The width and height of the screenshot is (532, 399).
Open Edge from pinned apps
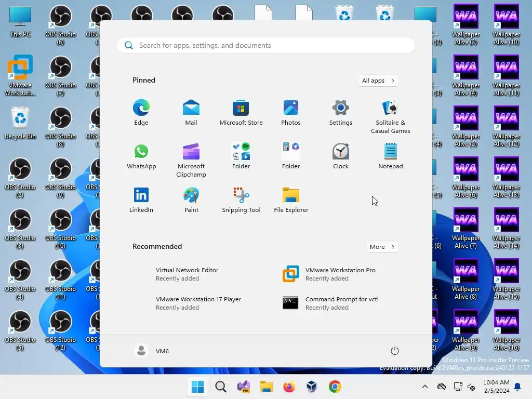(141, 113)
